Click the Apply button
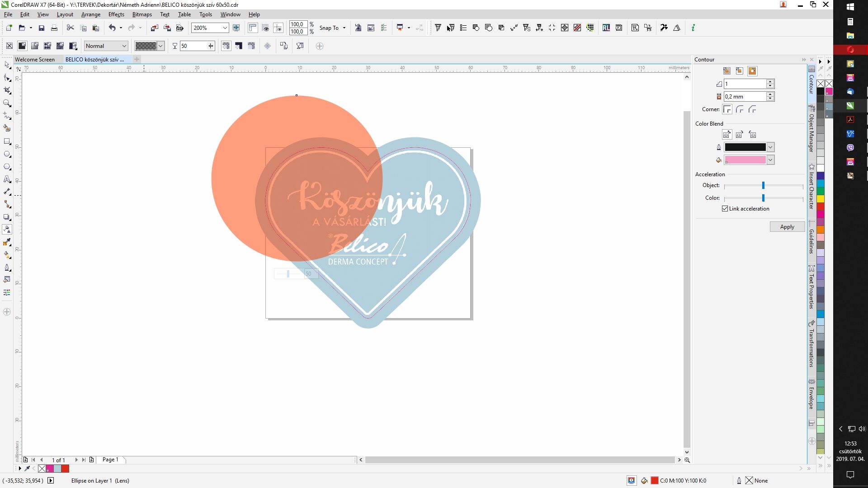The height and width of the screenshot is (488, 868). (787, 227)
